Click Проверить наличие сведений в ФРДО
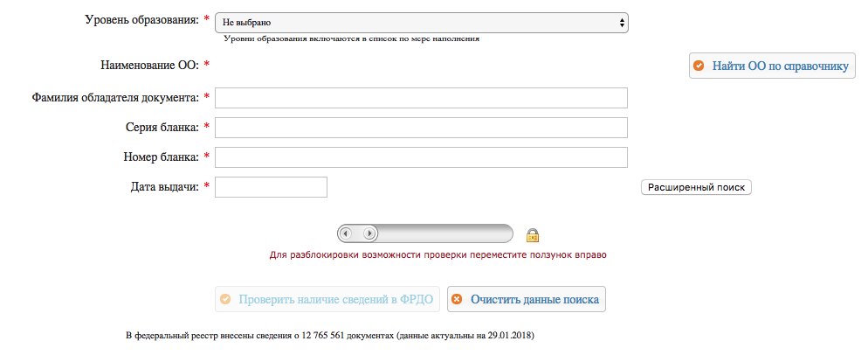 point(335,300)
